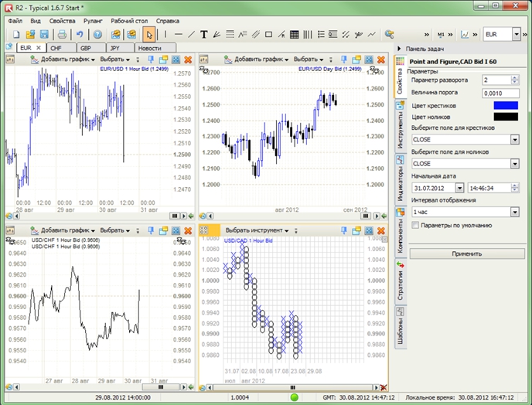Click the Величина порога input field
Screen dimensions: 532x405
pos(499,93)
